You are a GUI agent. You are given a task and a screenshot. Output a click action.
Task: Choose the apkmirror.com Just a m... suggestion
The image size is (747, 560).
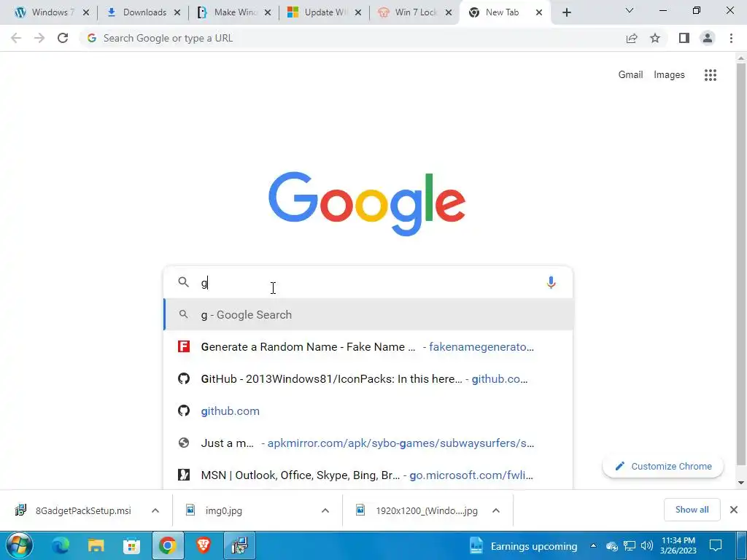click(x=368, y=443)
